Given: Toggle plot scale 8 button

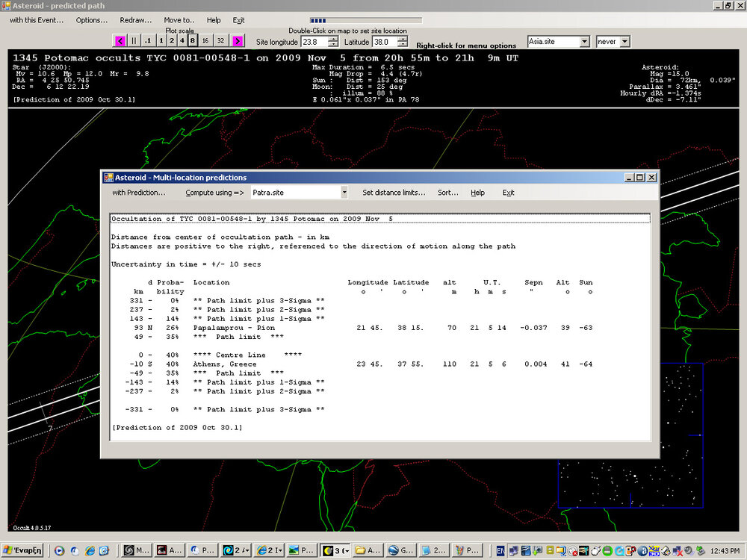Looking at the screenshot, I should [193, 40].
